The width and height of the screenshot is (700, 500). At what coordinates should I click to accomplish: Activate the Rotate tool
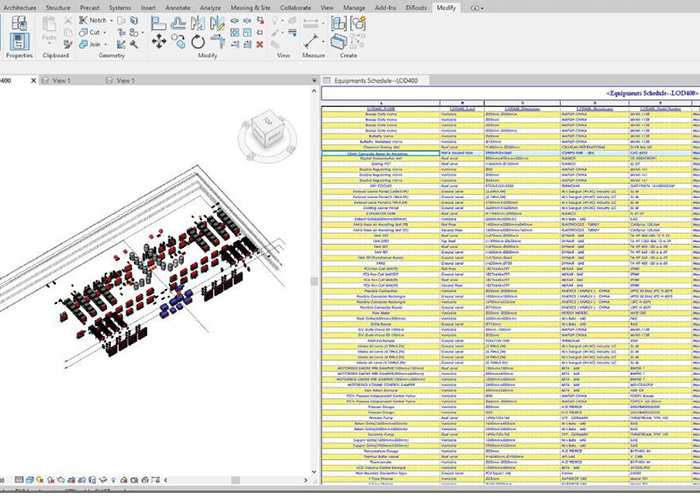197,42
